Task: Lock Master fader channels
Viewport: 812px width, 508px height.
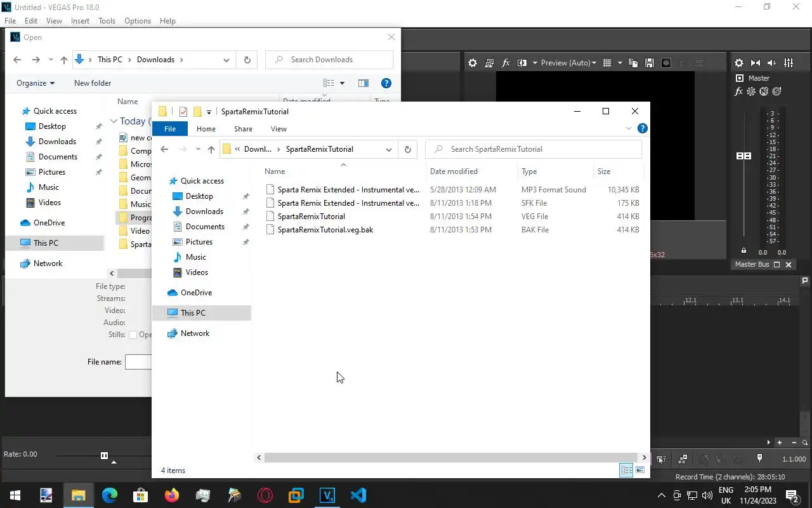Action: 744,250
